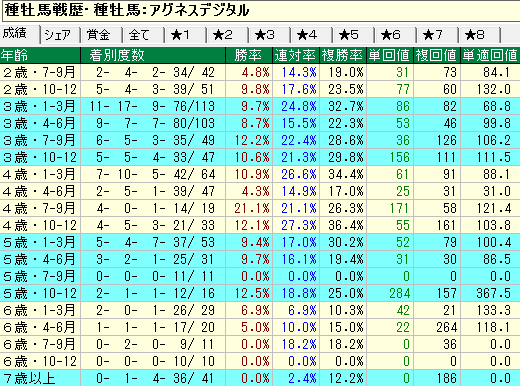Screen dimensions: 520x386
Task: Open the ★1 tab
Action: pyautogui.click(x=186, y=35)
